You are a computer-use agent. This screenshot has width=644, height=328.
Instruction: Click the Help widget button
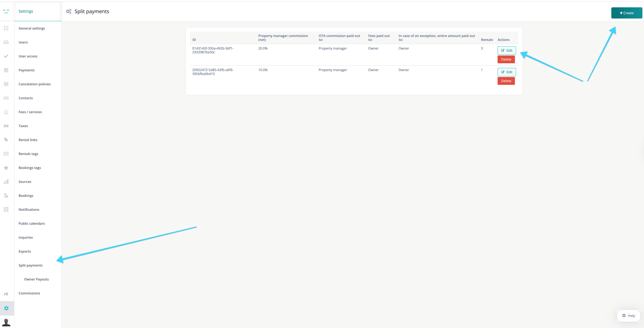pyautogui.click(x=629, y=315)
